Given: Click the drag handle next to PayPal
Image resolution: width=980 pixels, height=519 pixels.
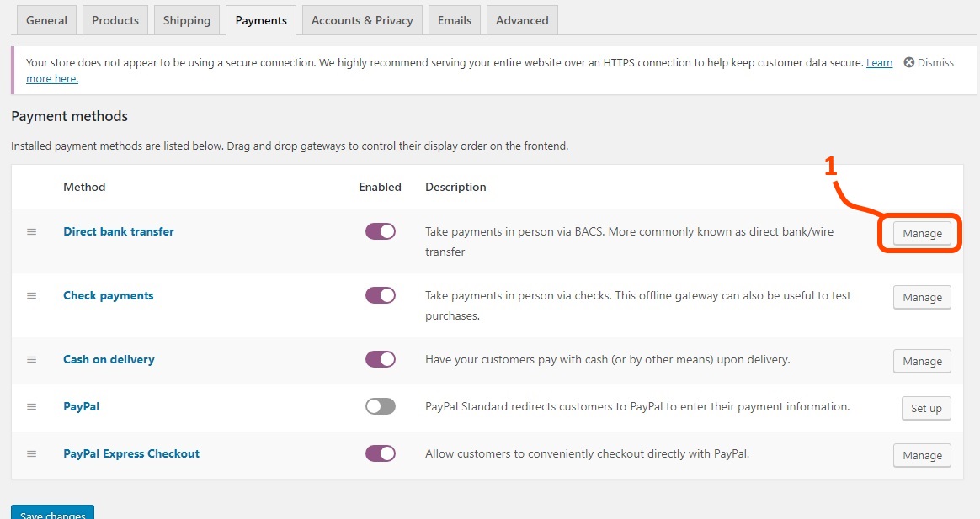Looking at the screenshot, I should click(31, 406).
